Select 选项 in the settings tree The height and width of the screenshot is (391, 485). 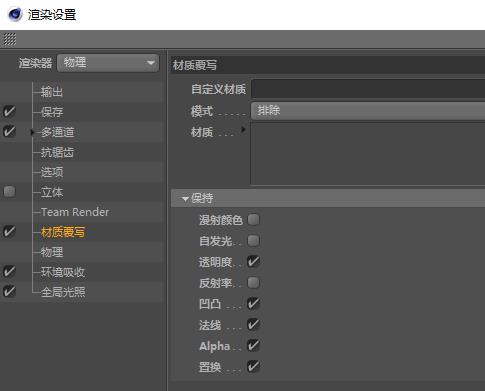52,172
